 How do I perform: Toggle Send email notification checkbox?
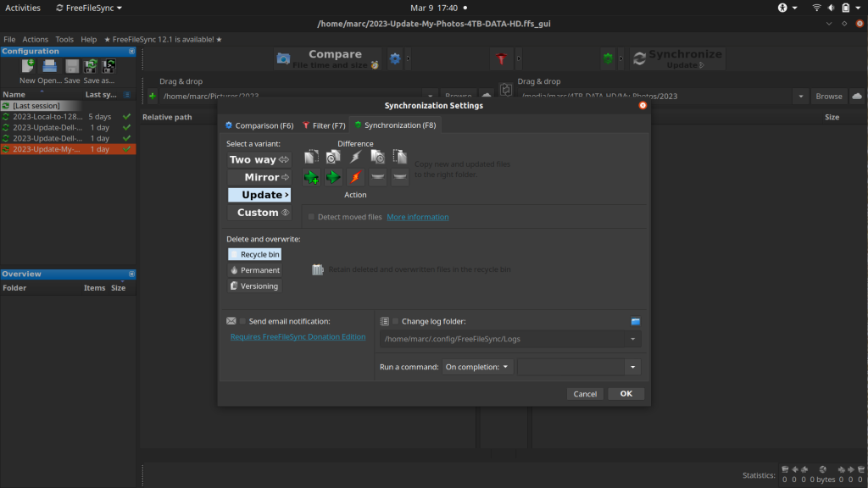tap(242, 321)
